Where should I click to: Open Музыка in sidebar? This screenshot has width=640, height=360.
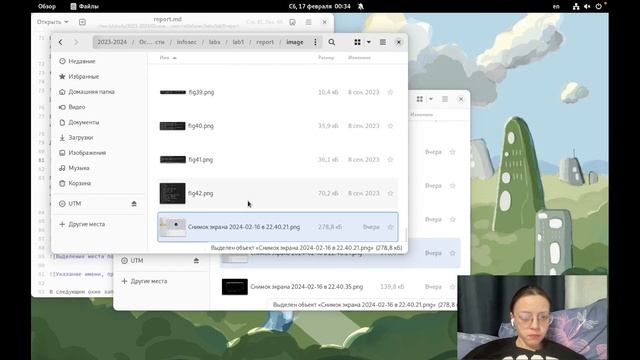tap(99, 168)
